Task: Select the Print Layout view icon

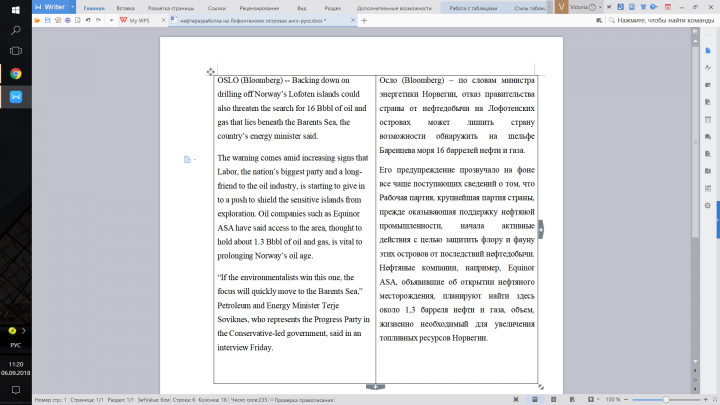Action: tap(534, 399)
